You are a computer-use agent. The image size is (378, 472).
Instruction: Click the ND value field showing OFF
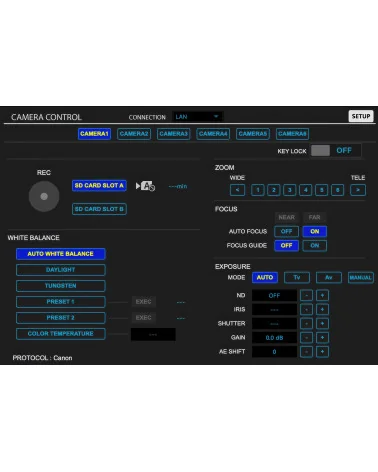[274, 295]
